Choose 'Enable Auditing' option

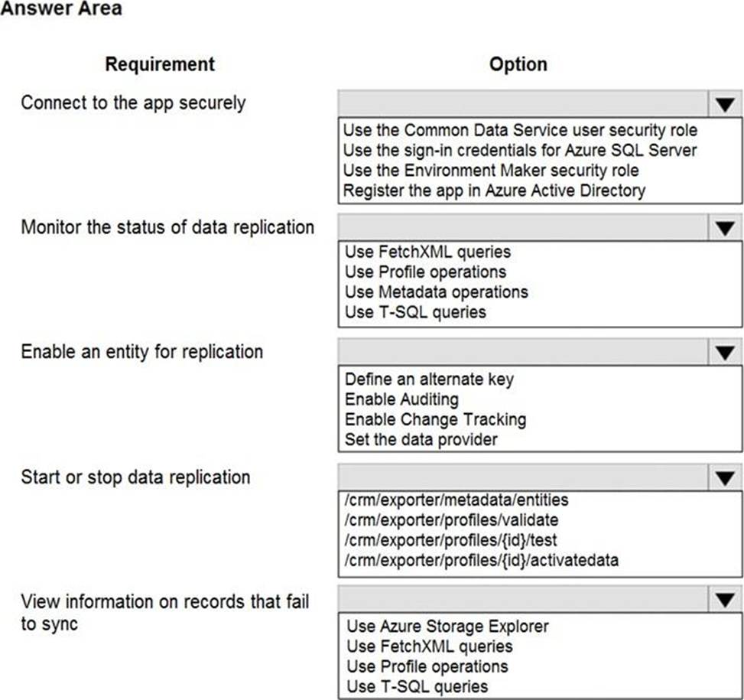click(x=401, y=399)
